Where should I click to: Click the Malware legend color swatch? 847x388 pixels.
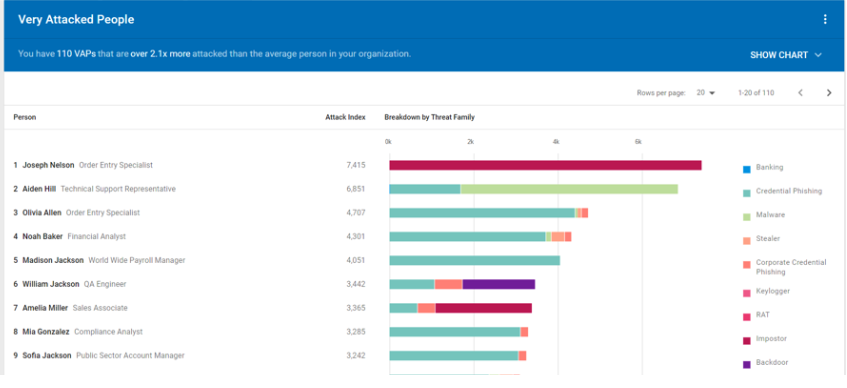747,217
